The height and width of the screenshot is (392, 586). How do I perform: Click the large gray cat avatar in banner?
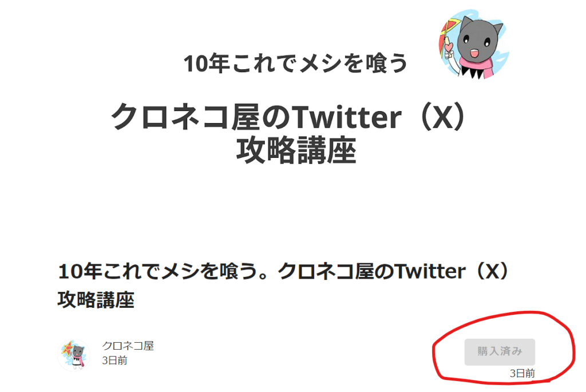(474, 45)
